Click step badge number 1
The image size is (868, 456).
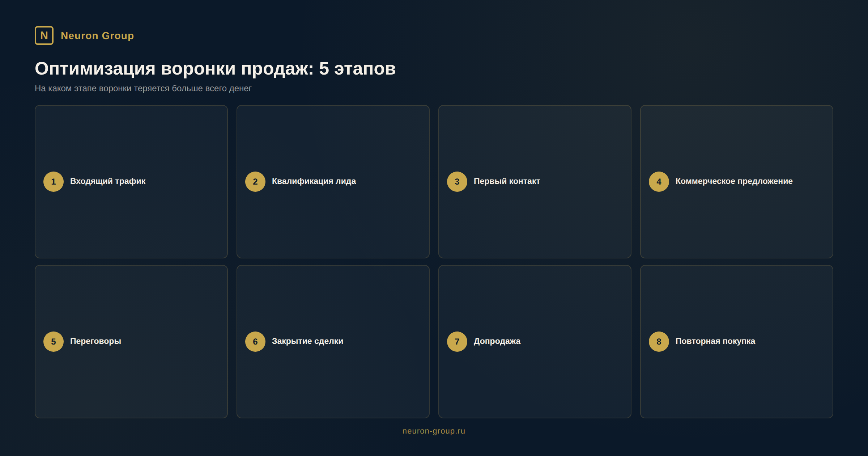(x=54, y=182)
